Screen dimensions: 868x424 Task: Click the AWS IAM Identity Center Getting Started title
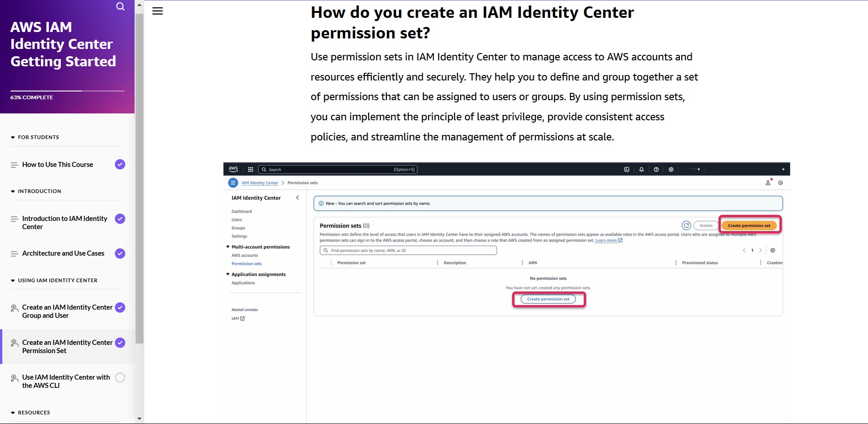point(63,44)
